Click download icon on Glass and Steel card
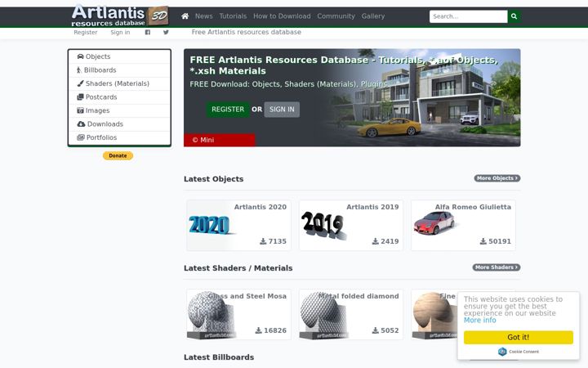Screen dimensions: 588x368 (x=258, y=330)
